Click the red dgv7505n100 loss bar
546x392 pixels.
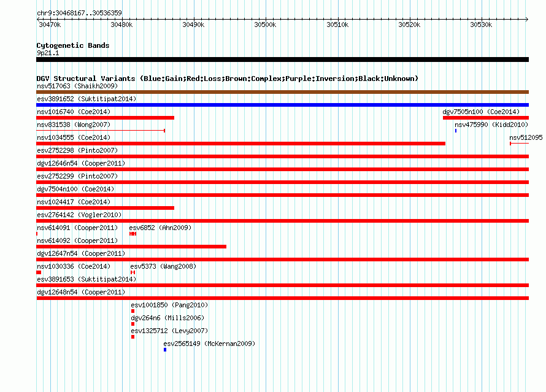click(x=486, y=118)
